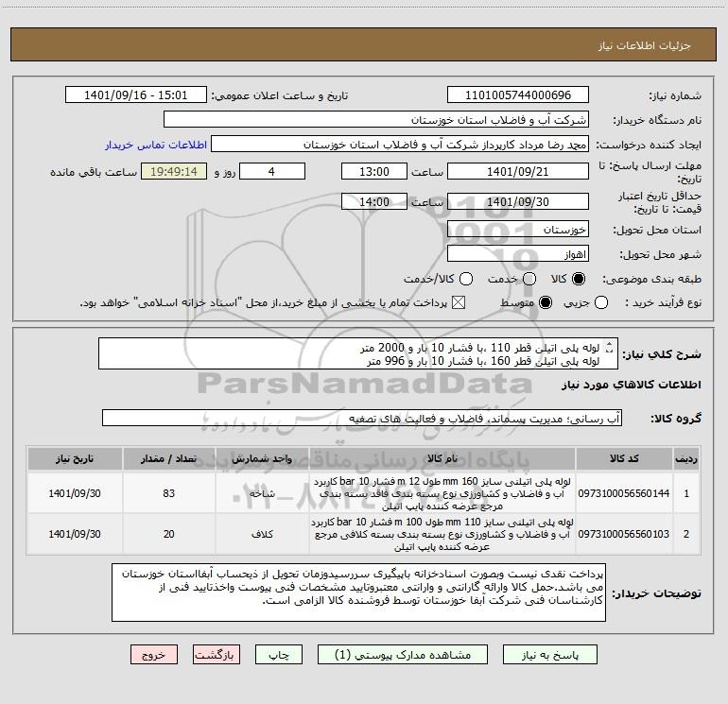Viewport: 728px width, 704px height.
Task: Click the ردیف column header
Action: (x=686, y=459)
